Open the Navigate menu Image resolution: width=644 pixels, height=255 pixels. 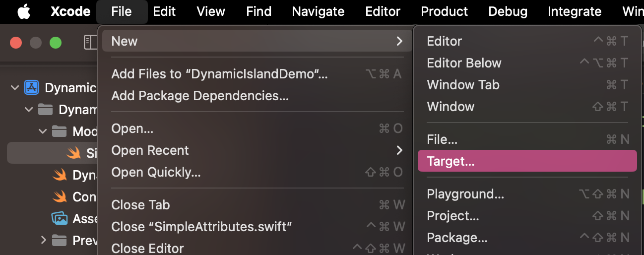(318, 11)
